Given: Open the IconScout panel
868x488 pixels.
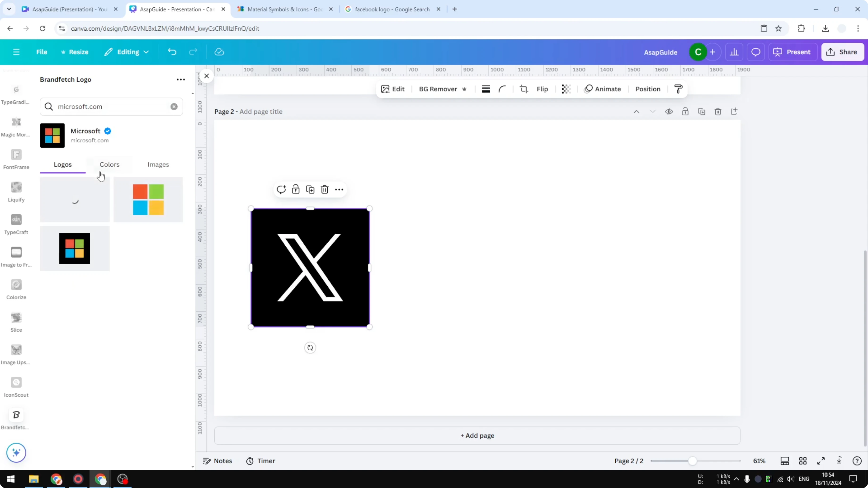Looking at the screenshot, I should point(16,386).
